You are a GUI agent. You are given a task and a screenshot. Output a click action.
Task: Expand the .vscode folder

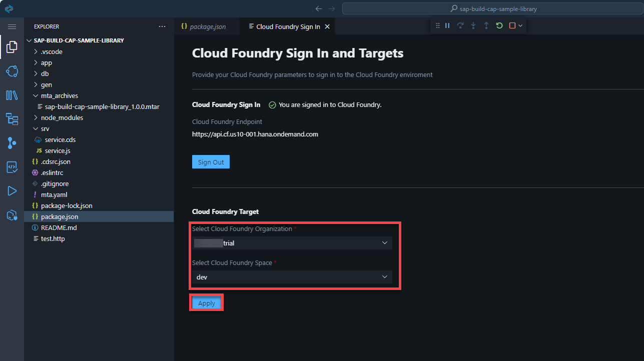point(99,51)
